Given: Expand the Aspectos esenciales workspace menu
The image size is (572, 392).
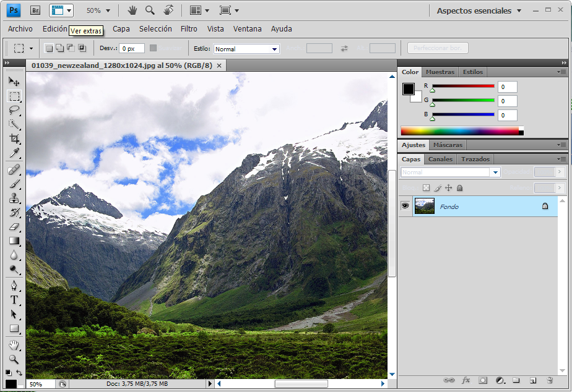Looking at the screenshot, I should click(479, 11).
